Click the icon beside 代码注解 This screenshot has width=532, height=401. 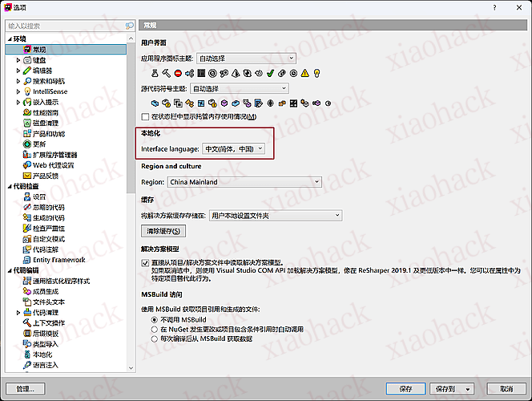(27, 249)
